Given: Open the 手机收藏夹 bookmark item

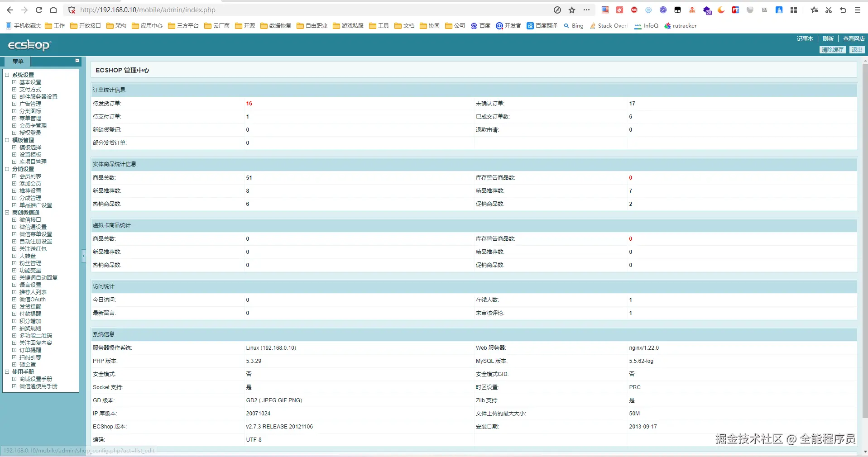Looking at the screenshot, I should [x=24, y=26].
